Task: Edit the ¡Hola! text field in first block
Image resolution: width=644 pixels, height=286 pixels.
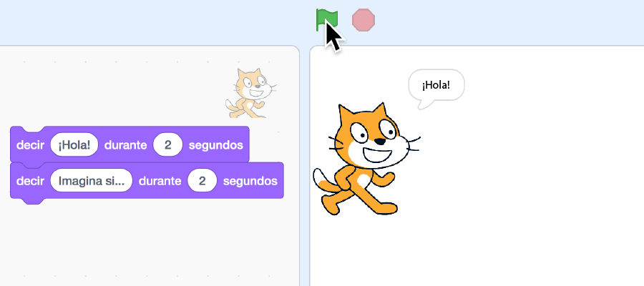Action: click(74, 145)
